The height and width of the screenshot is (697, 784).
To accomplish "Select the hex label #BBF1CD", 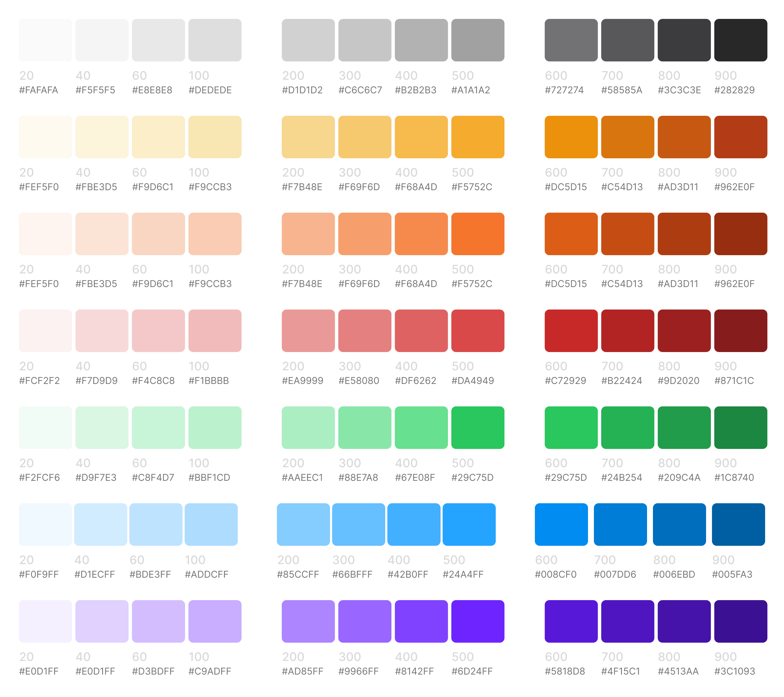I will (x=209, y=478).
